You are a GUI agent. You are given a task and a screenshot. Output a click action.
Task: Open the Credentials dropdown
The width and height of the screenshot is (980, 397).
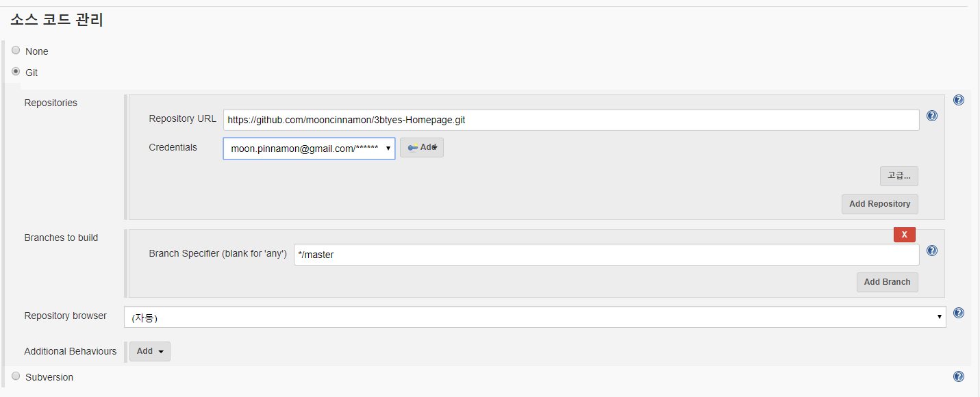tap(309, 149)
